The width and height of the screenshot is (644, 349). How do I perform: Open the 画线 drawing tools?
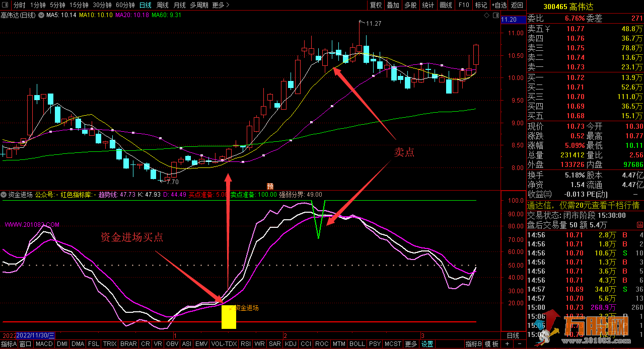[446, 5]
